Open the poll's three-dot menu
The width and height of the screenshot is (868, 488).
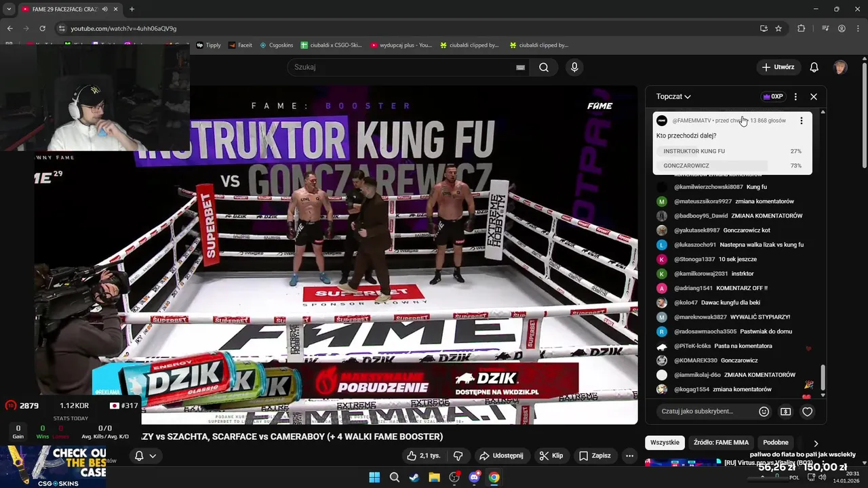(802, 121)
